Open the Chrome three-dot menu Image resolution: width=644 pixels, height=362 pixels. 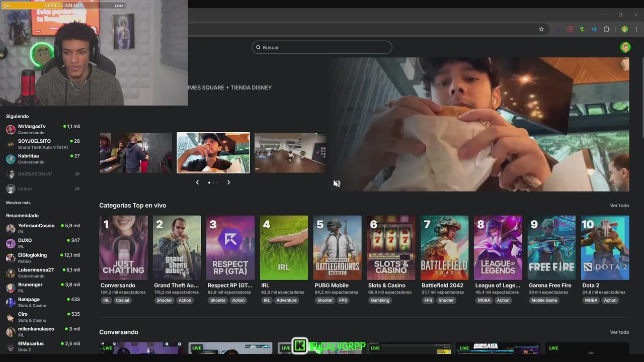636,29
